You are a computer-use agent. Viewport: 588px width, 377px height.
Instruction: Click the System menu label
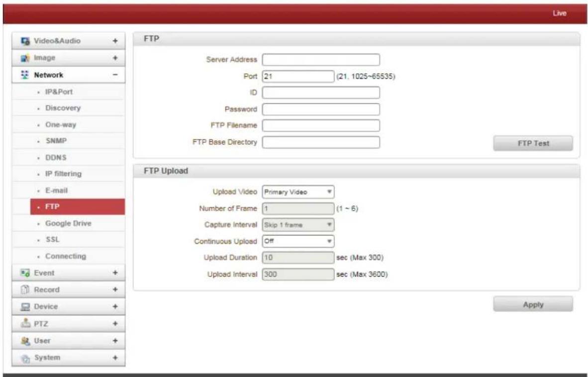tap(47, 358)
